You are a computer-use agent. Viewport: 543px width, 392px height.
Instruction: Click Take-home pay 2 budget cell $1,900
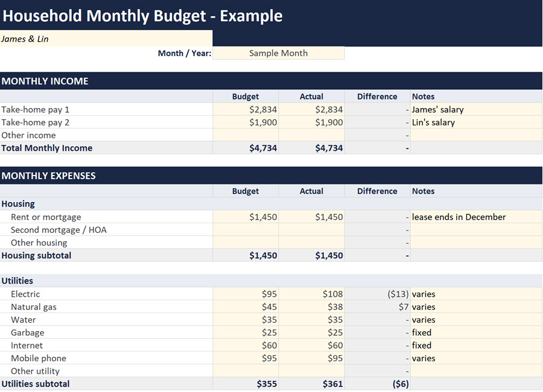pos(246,122)
